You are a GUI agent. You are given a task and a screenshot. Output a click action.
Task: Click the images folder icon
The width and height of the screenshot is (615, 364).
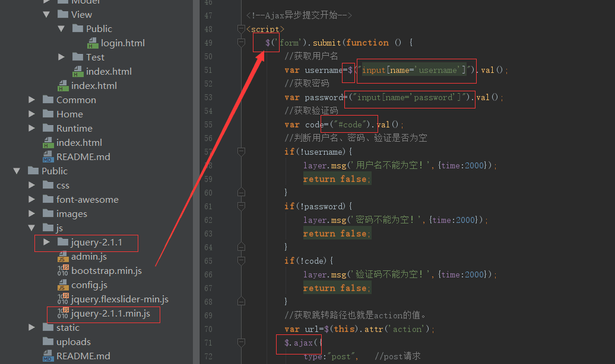pos(48,213)
